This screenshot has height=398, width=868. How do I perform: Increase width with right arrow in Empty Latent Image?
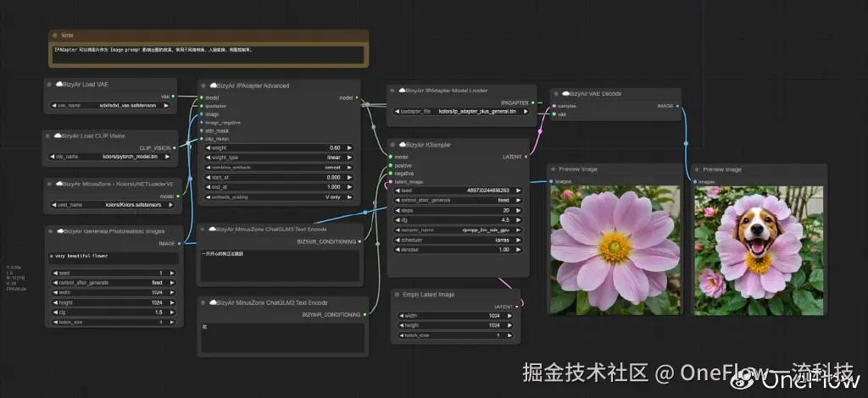pos(509,316)
